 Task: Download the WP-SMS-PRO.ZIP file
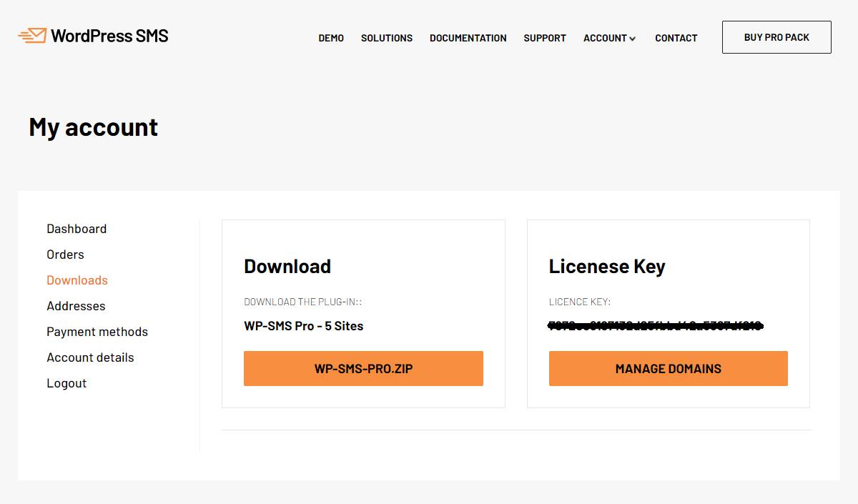click(x=363, y=369)
